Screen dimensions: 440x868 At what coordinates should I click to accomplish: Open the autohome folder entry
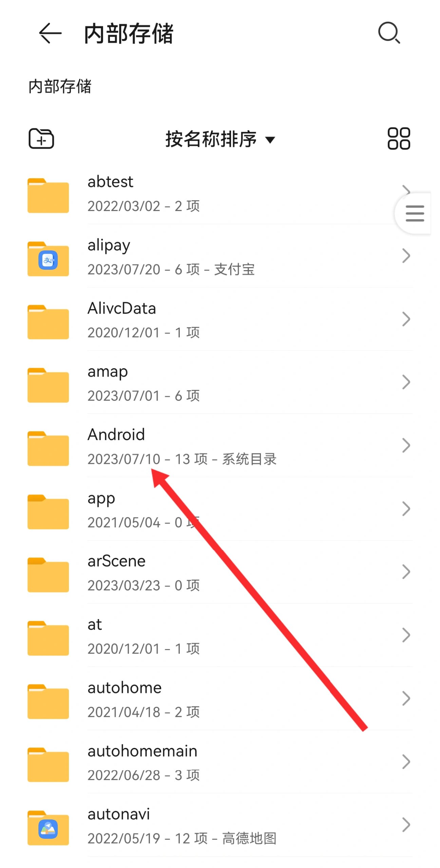point(220,699)
